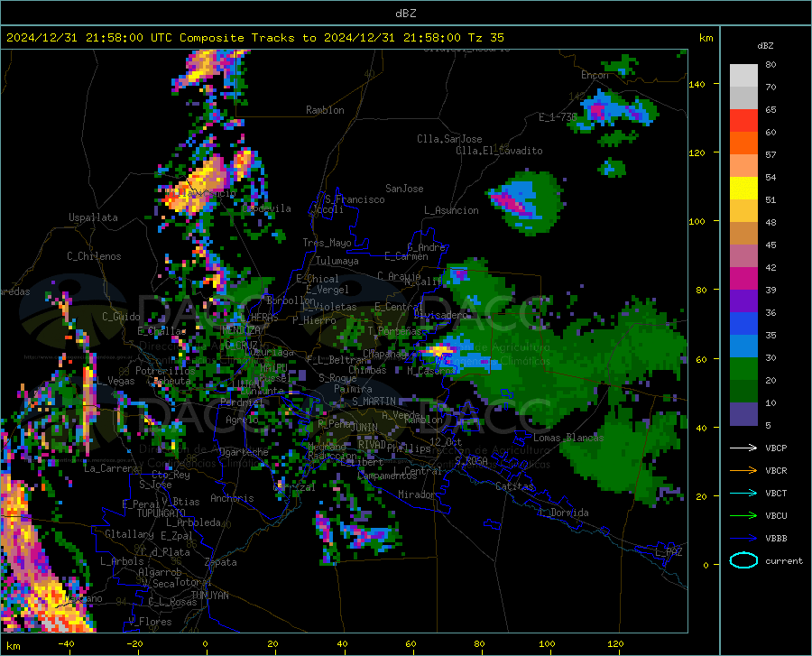Click the 'VBCT' legend label

pyautogui.click(x=776, y=493)
